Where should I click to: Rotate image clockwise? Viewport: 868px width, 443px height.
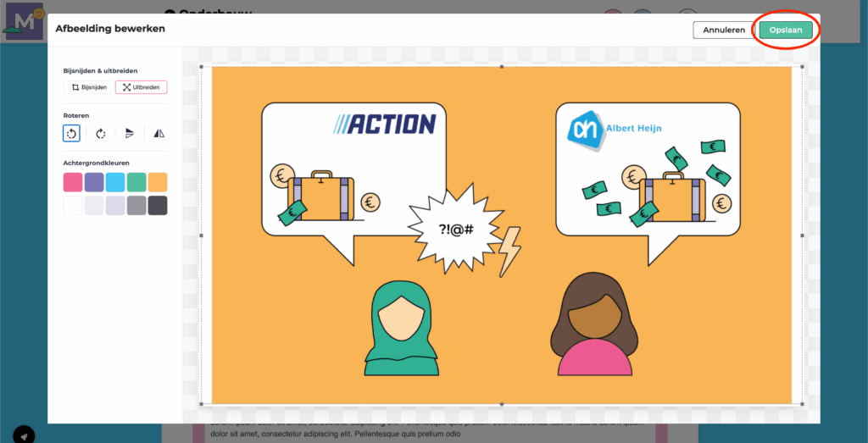click(101, 133)
